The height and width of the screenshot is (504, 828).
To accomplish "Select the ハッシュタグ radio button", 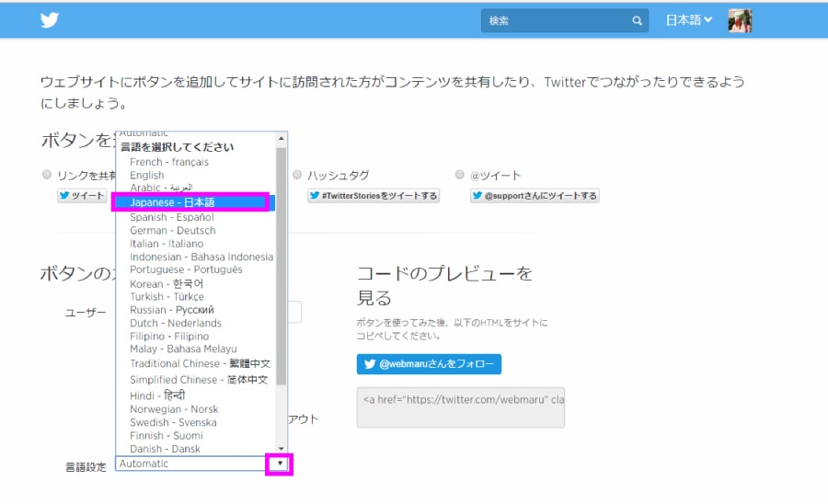I will pyautogui.click(x=297, y=175).
